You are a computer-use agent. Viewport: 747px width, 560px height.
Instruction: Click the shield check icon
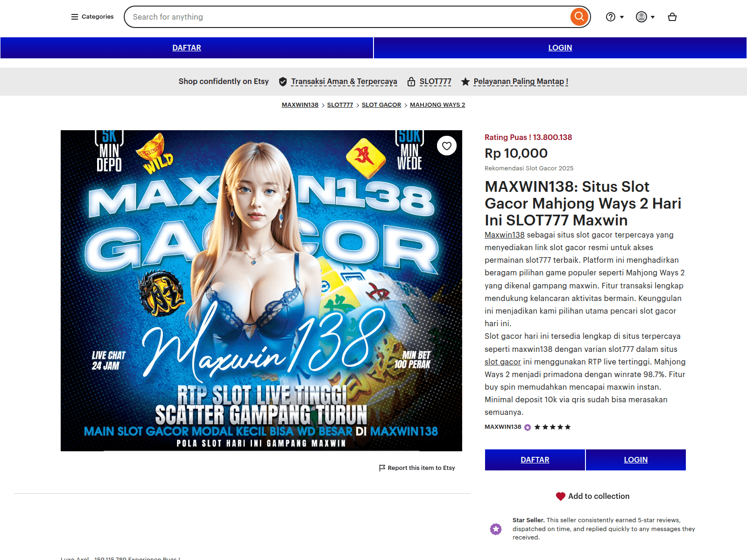click(283, 82)
